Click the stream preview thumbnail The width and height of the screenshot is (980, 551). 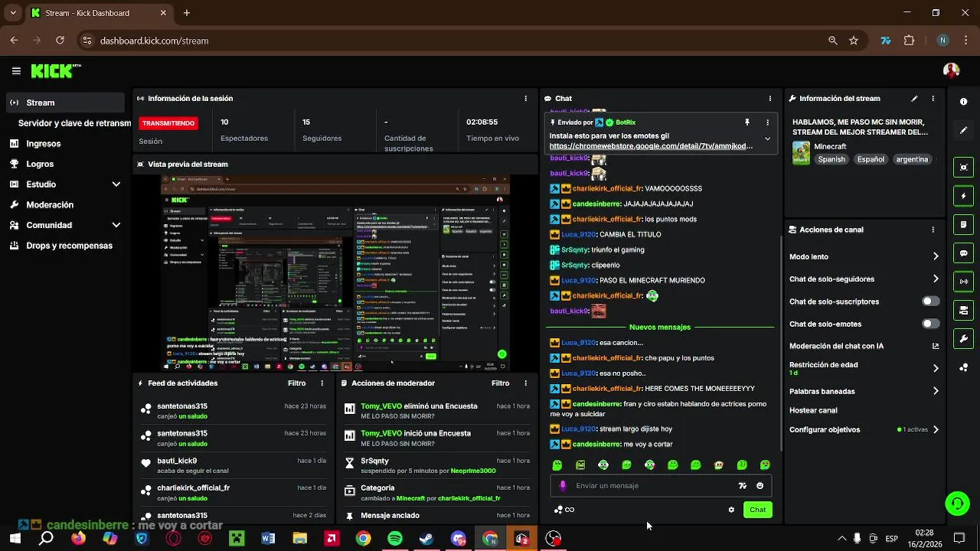point(335,273)
